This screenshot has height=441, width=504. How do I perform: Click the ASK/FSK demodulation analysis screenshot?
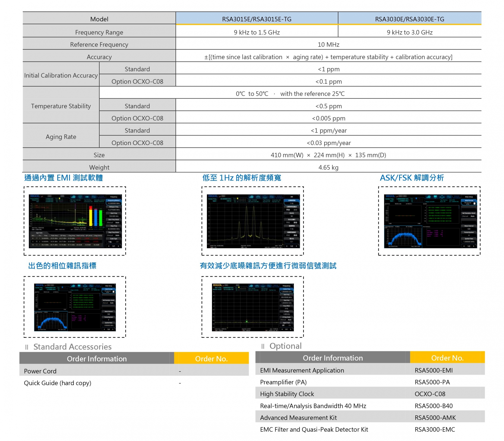[430, 221]
